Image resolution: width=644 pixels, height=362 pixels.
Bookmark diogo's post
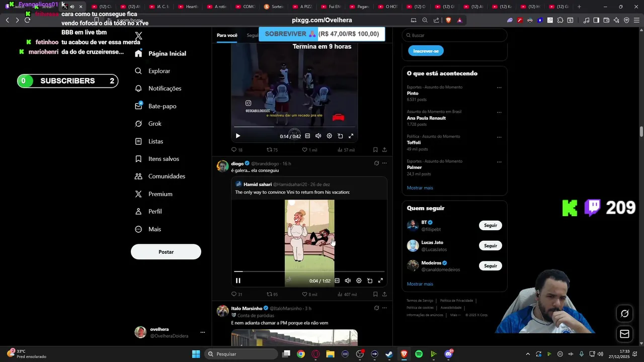coord(375,295)
